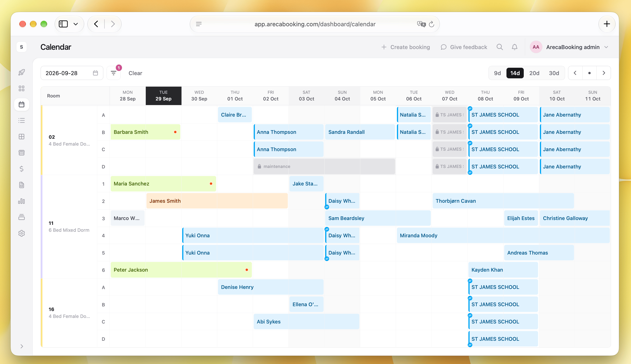Open the beds sidebar icon
The height and width of the screenshot is (364, 631).
click(x=21, y=153)
